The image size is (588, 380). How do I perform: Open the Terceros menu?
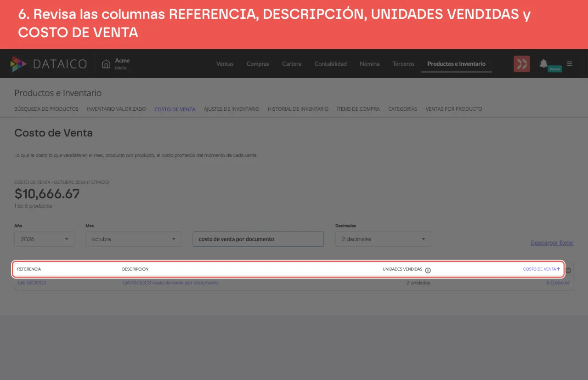pyautogui.click(x=403, y=64)
